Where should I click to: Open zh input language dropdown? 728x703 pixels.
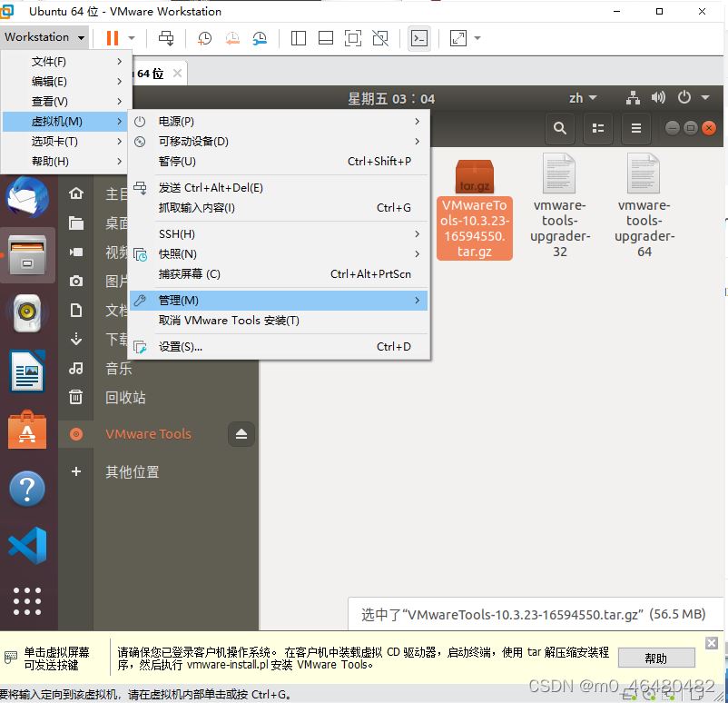tap(583, 98)
